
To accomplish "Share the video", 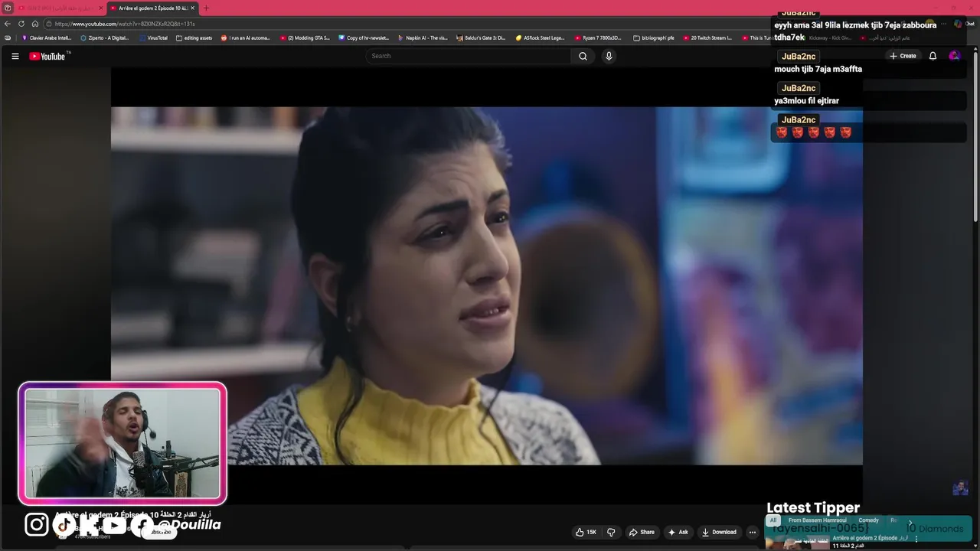I will pos(642,532).
